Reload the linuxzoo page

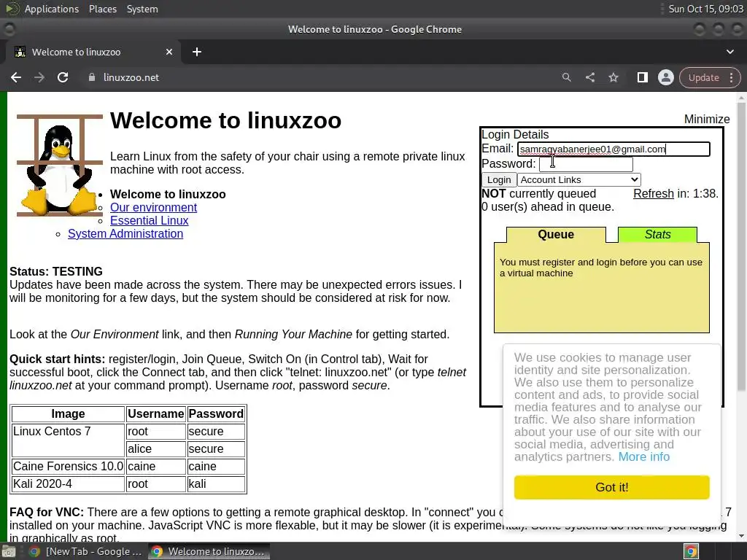click(x=63, y=77)
